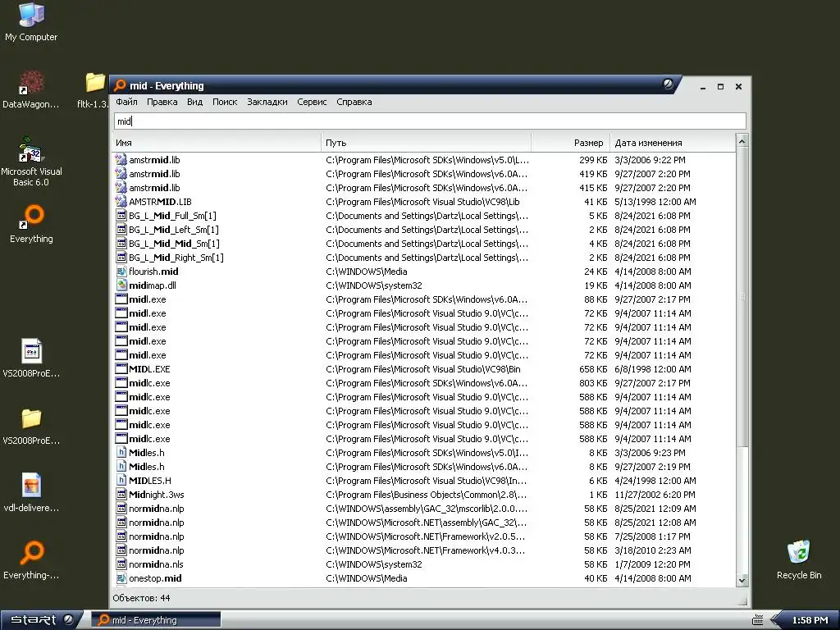The height and width of the screenshot is (630, 840).
Task: Sort results by the Путь column header
Action: click(427, 143)
